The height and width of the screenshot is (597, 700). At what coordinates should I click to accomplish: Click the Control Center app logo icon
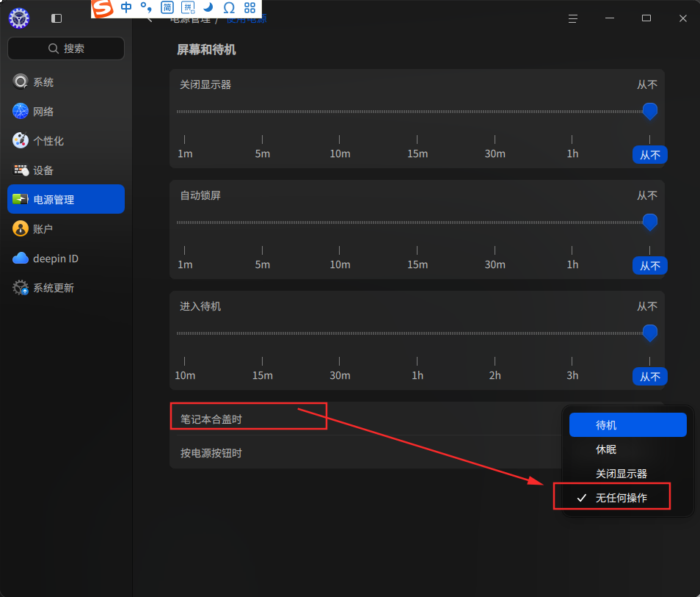[x=19, y=18]
